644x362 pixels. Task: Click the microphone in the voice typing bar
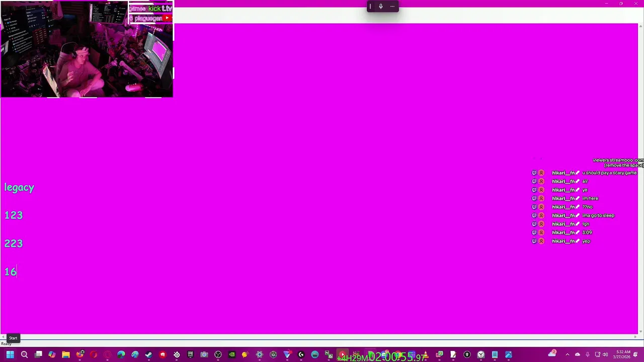[381, 7]
